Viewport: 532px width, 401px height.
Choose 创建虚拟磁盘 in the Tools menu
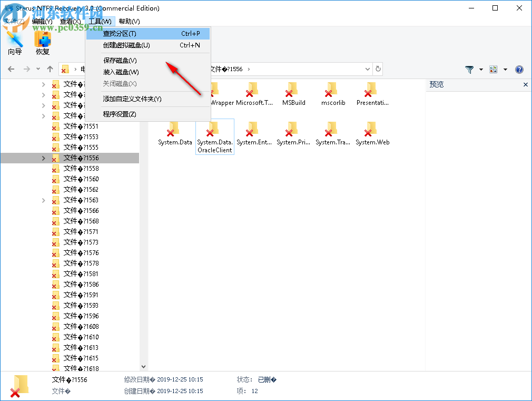point(125,46)
